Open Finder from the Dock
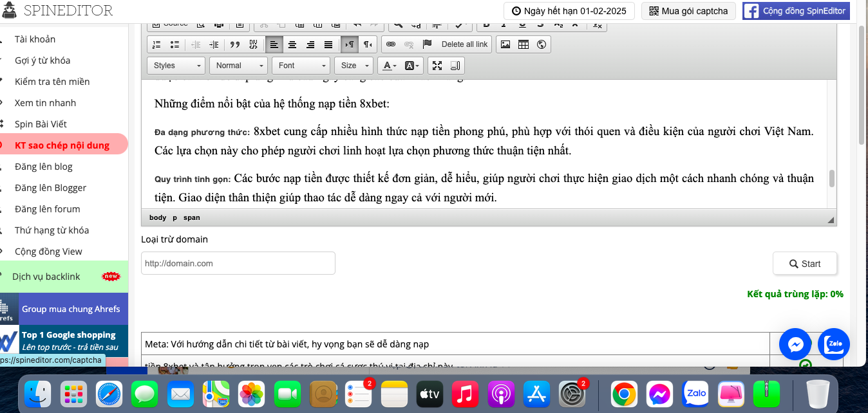Image resolution: width=868 pixels, height=413 pixels. pos(39,393)
